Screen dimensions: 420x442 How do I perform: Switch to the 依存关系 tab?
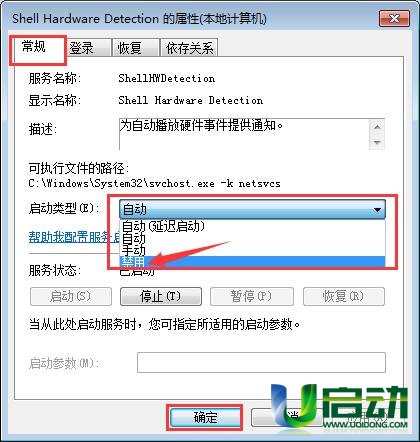pyautogui.click(x=189, y=48)
